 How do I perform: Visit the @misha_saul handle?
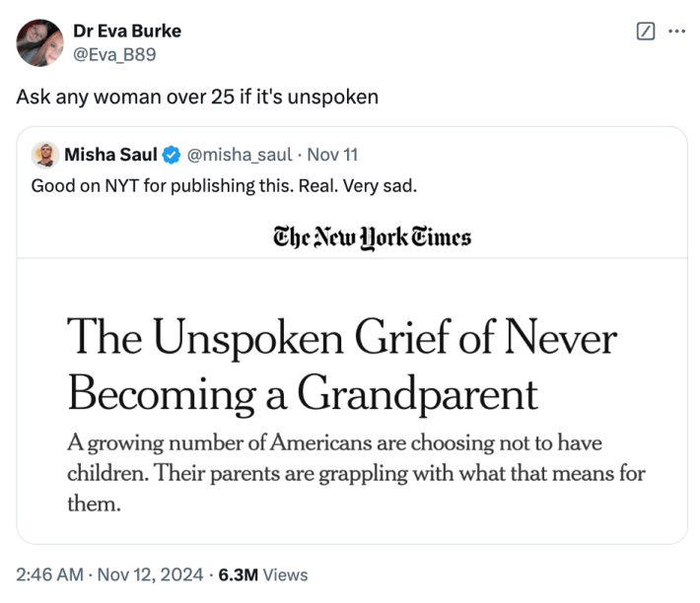click(240, 155)
